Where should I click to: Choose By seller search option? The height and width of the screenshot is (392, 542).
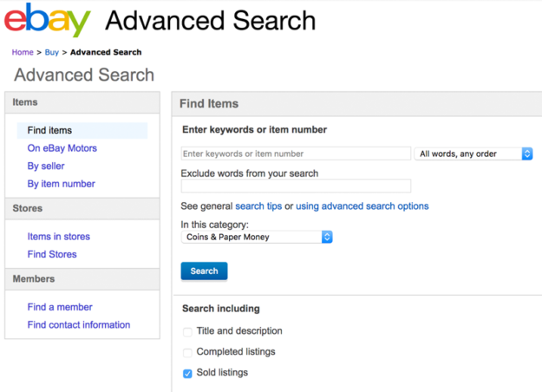46,166
